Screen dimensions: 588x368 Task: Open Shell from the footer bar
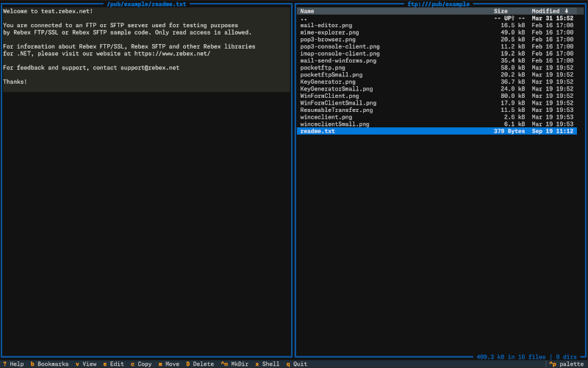pos(268,364)
